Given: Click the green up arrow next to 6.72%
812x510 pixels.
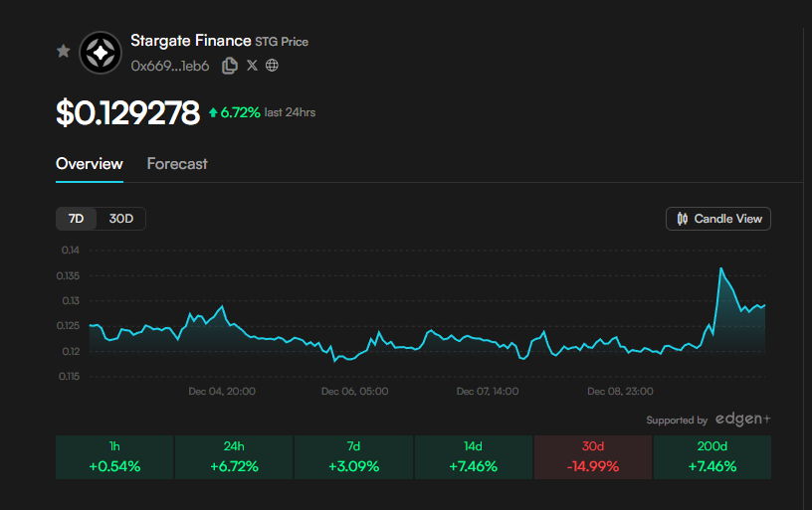Looking at the screenshot, I should point(213,112).
